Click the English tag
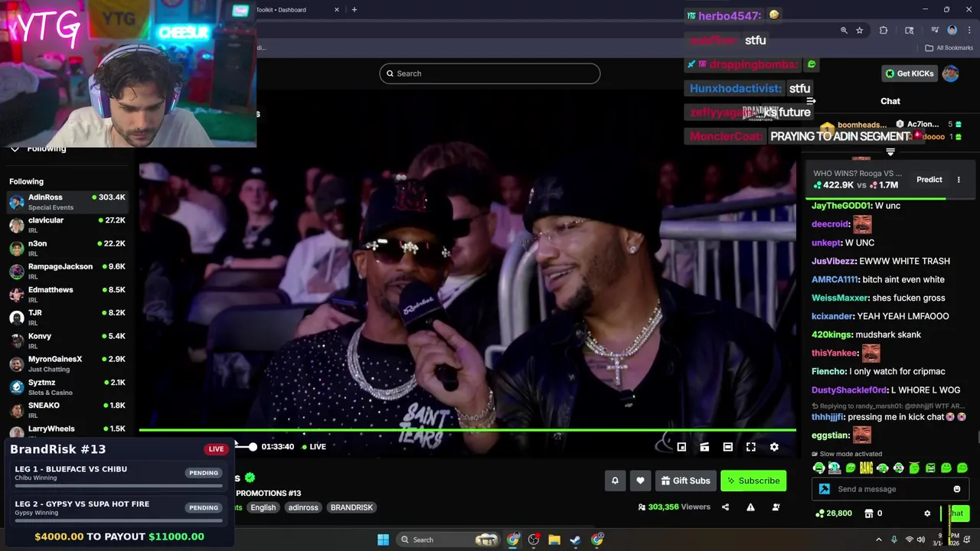The height and width of the screenshot is (551, 980). point(263,507)
